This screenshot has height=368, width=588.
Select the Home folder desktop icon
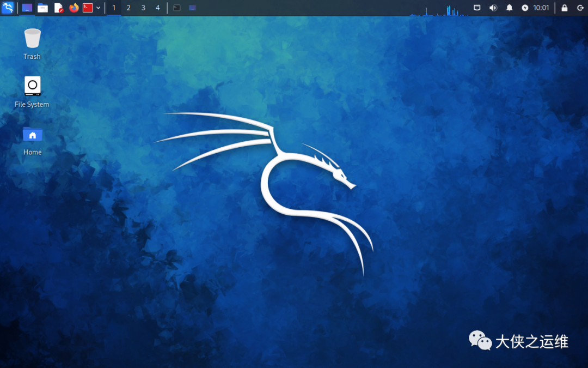click(33, 141)
